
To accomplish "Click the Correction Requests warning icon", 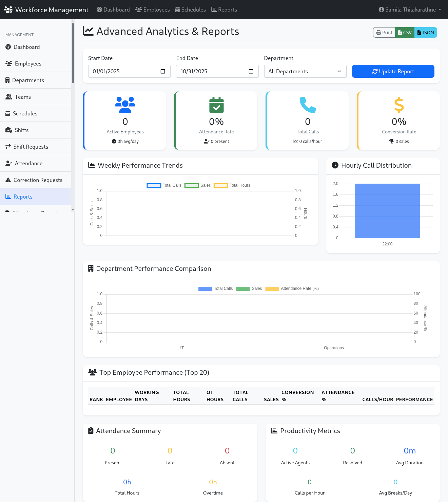I will point(8,180).
